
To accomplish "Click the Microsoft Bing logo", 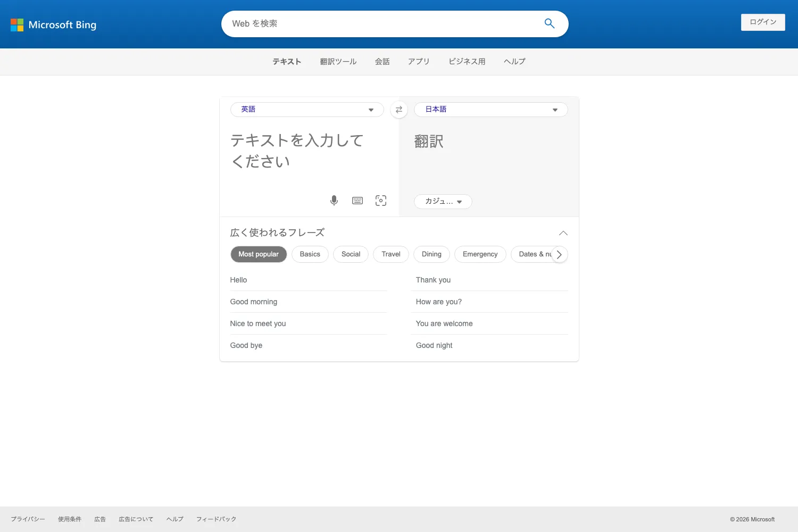I will (x=53, y=25).
